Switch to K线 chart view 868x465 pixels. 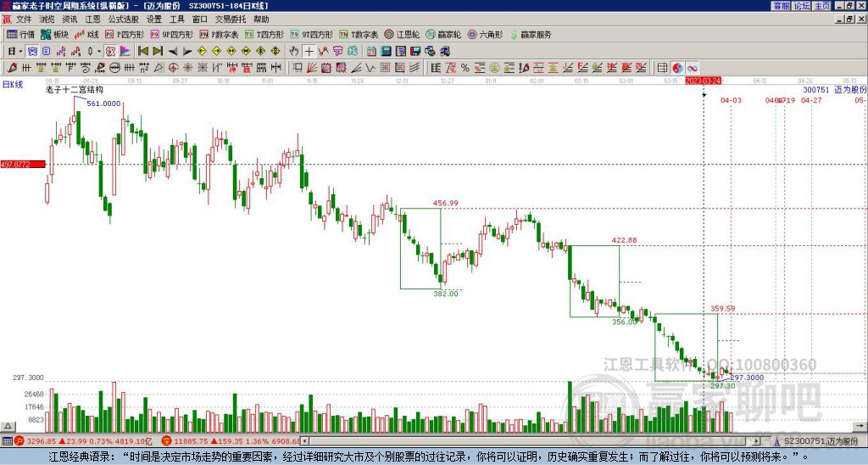(86, 34)
